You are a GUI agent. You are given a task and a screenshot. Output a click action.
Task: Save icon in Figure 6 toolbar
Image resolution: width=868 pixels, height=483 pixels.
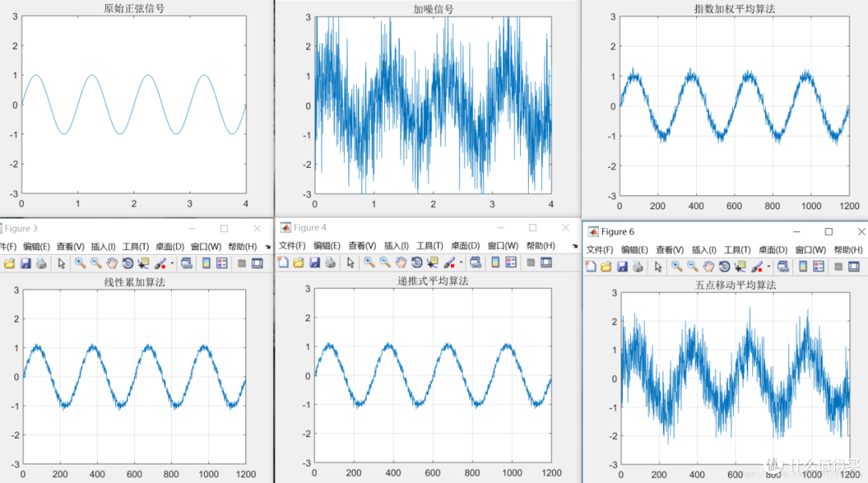622,267
